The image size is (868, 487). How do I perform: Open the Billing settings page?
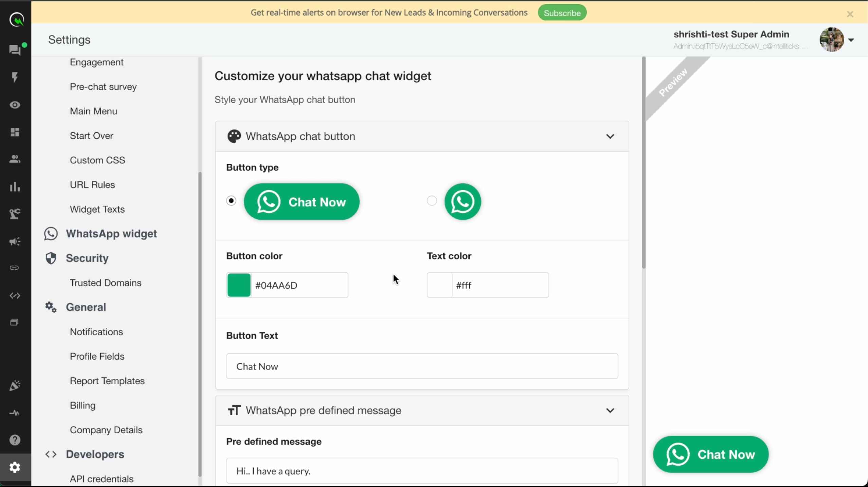coord(83,405)
